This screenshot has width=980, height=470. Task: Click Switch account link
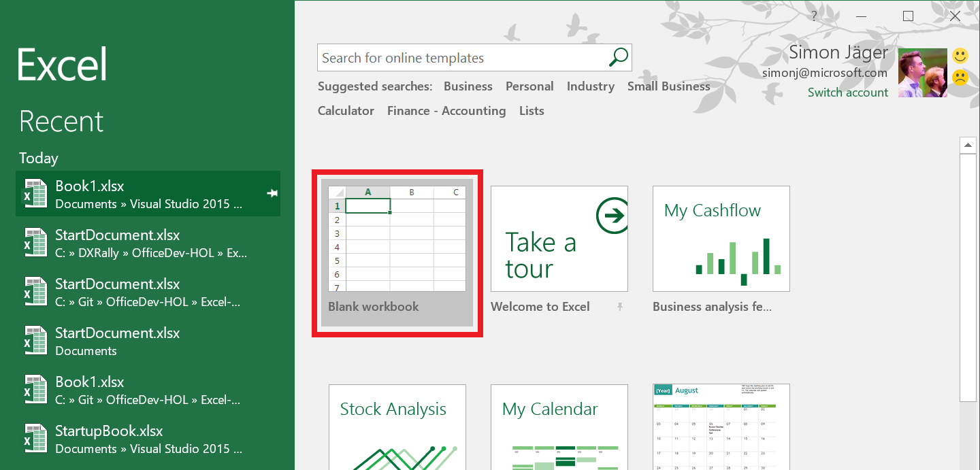[848, 93]
